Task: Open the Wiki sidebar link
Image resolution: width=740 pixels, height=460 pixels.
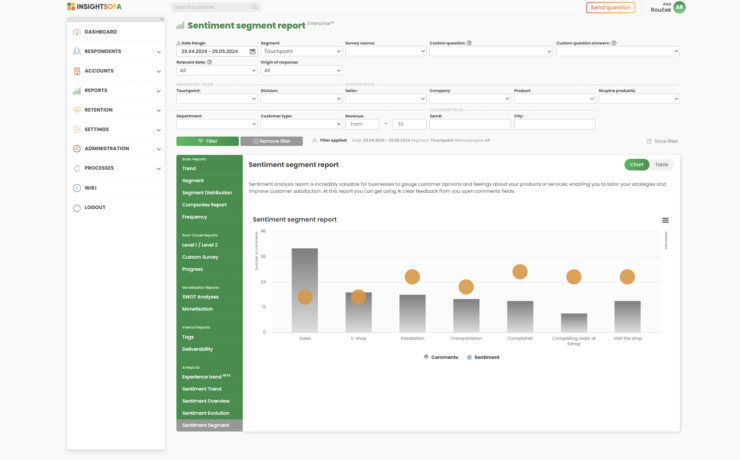Action: pyautogui.click(x=91, y=188)
